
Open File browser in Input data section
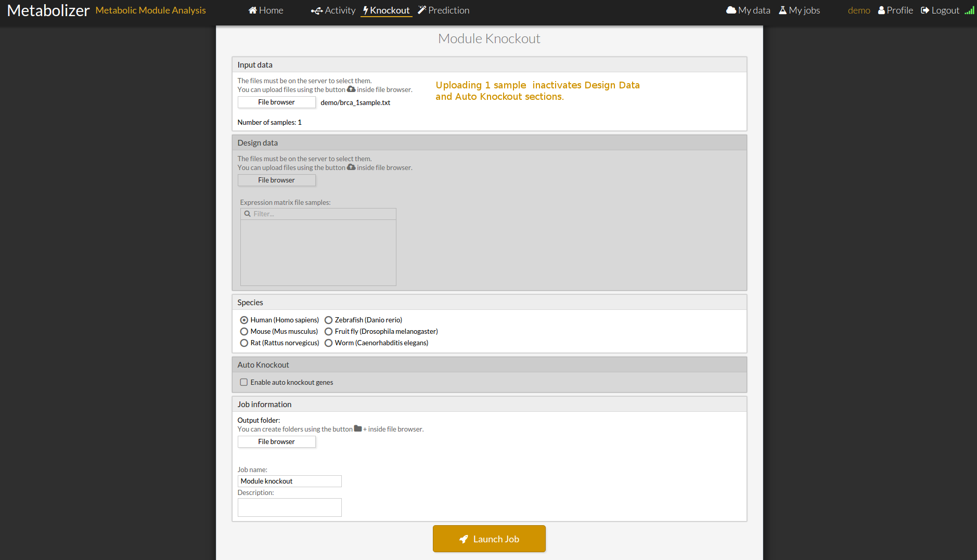point(276,102)
